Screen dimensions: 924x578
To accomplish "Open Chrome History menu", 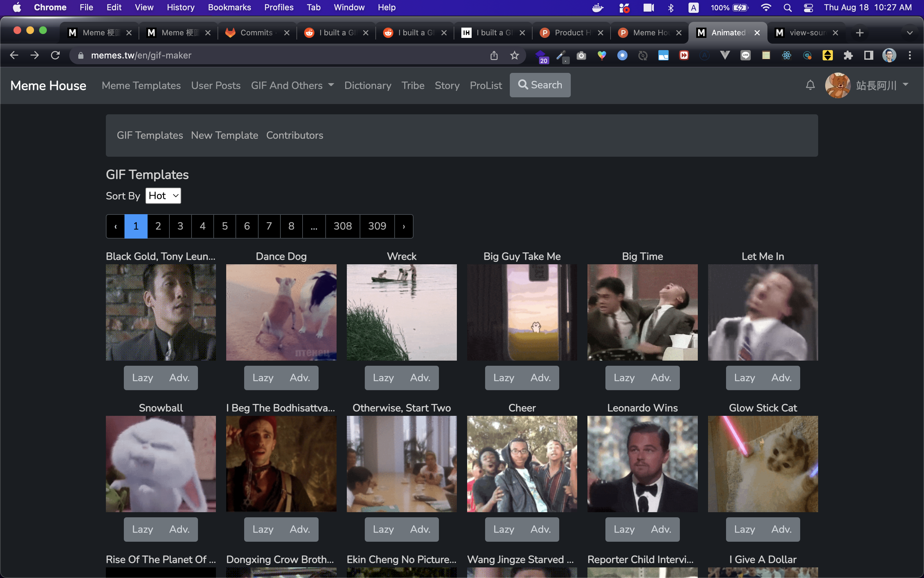I will click(181, 8).
